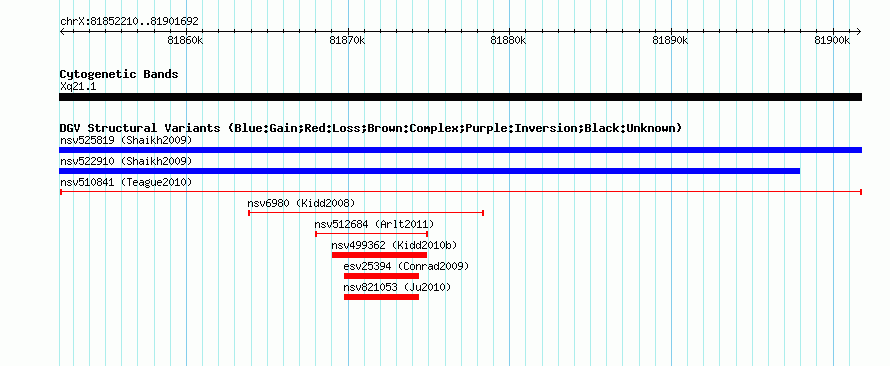Click the esv25394 red loss bar
Image resolution: width=890 pixels, height=366 pixels.
pyautogui.click(x=381, y=276)
